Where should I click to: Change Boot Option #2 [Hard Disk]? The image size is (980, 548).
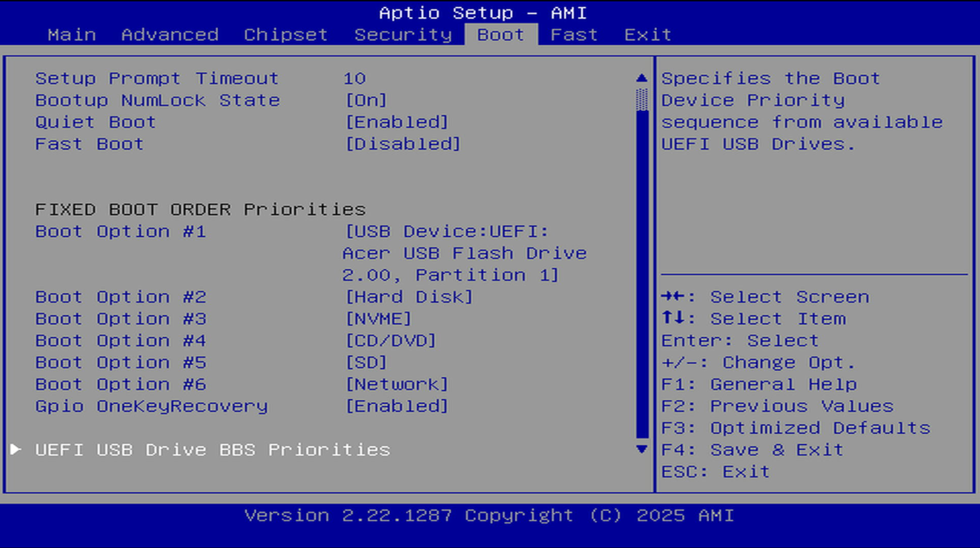pos(409,297)
